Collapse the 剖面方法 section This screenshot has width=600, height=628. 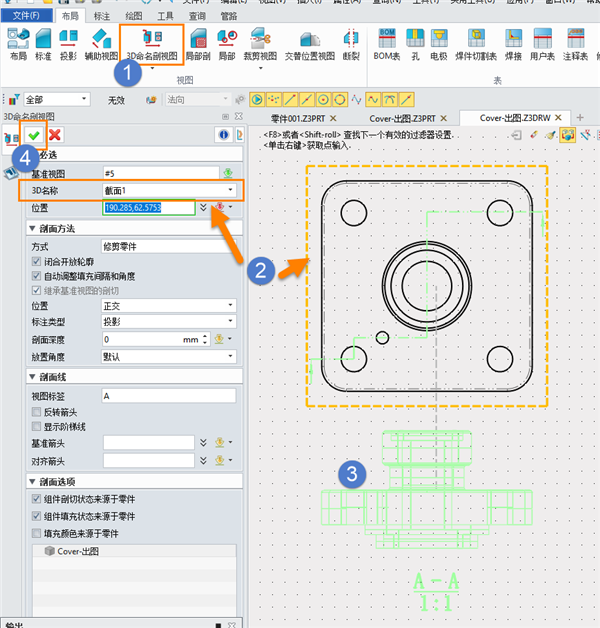(32, 229)
